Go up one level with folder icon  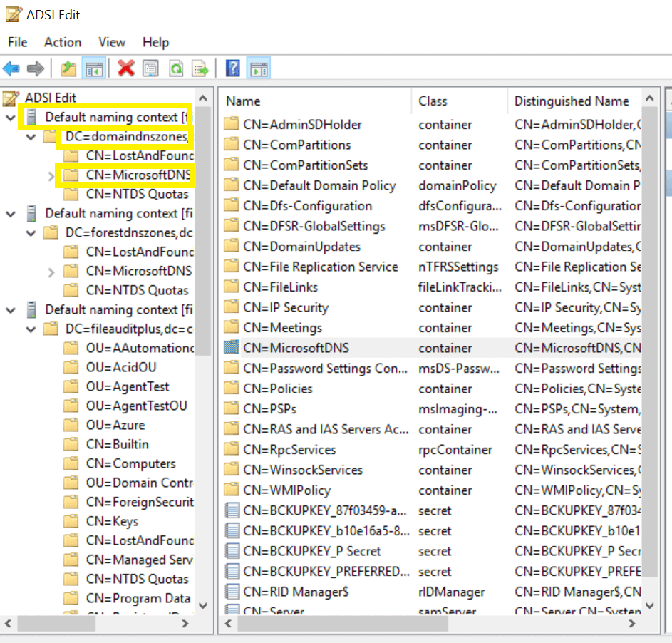pyautogui.click(x=68, y=68)
